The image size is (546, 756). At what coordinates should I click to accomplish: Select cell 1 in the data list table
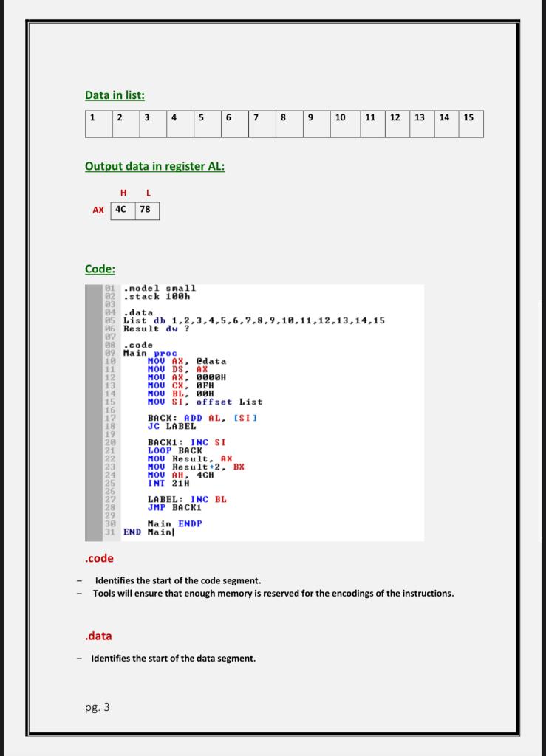point(99,124)
